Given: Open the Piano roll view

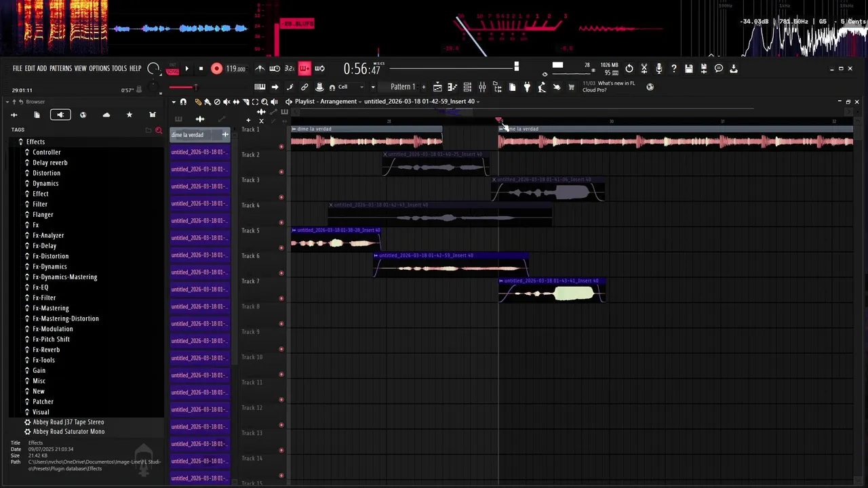Looking at the screenshot, I should (452, 87).
